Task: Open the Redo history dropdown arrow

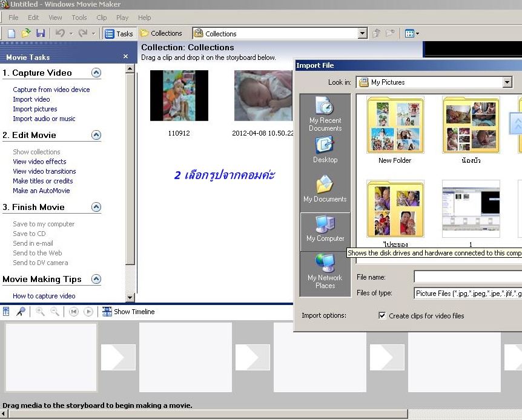Action: pyautogui.click(x=93, y=34)
